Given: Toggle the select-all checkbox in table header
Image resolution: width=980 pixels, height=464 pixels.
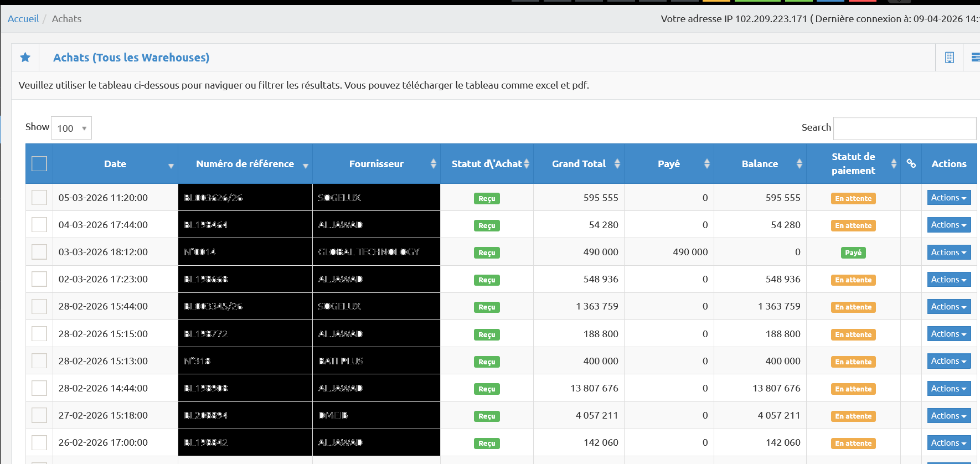Looking at the screenshot, I should click(x=39, y=164).
